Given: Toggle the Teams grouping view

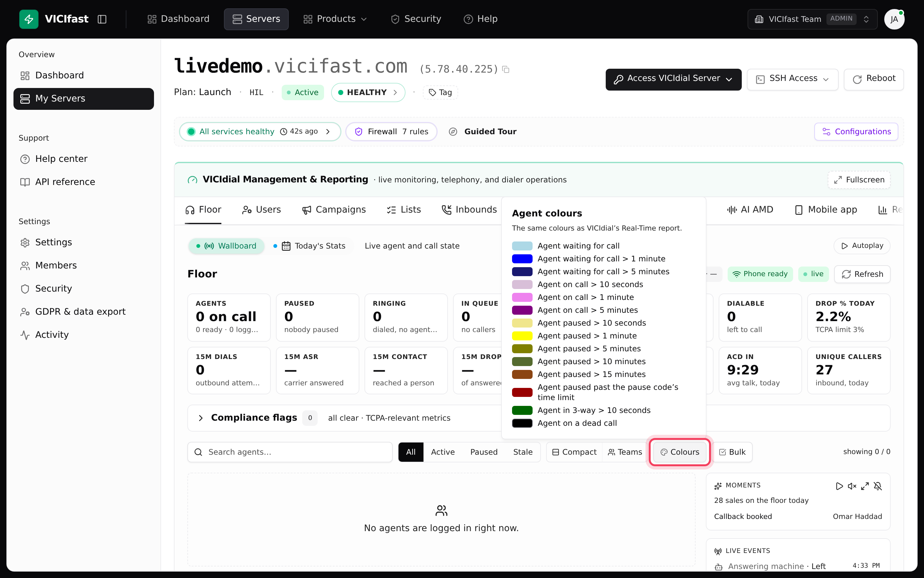Looking at the screenshot, I should point(625,452).
